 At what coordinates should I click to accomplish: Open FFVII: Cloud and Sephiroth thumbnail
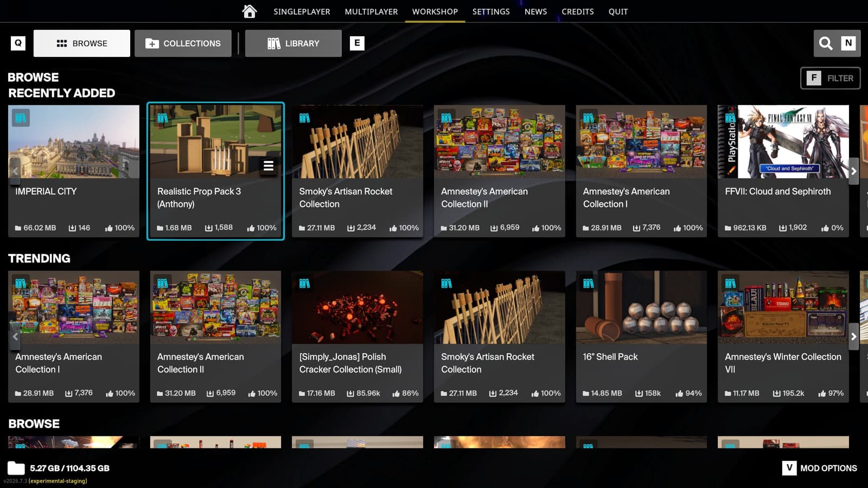783,142
